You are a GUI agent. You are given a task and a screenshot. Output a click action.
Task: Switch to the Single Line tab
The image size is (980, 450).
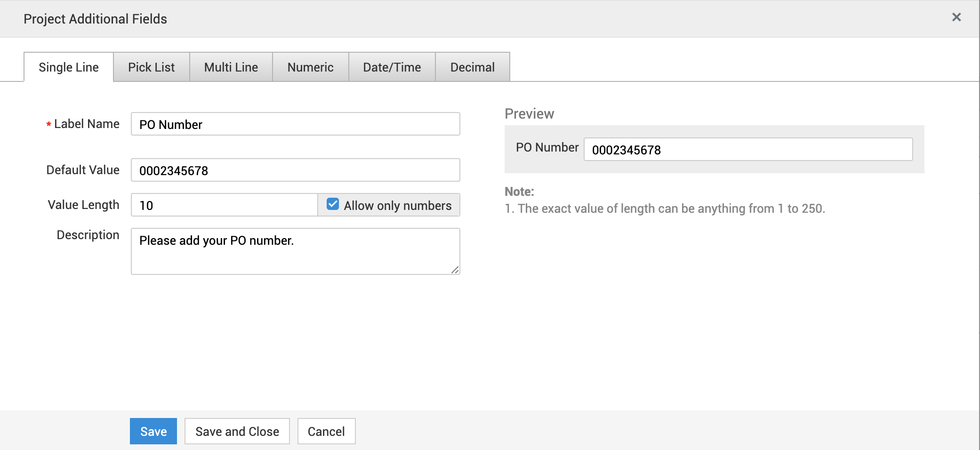tap(69, 67)
